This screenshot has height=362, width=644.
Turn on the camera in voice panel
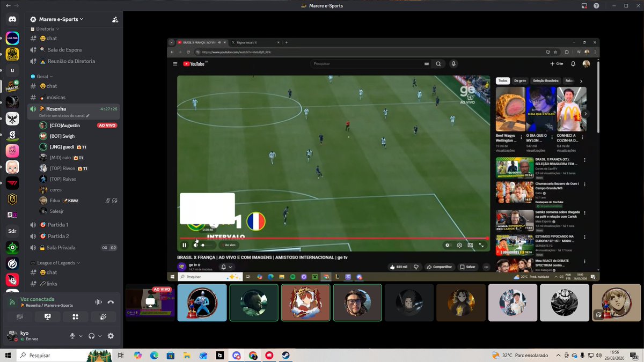tap(20, 317)
